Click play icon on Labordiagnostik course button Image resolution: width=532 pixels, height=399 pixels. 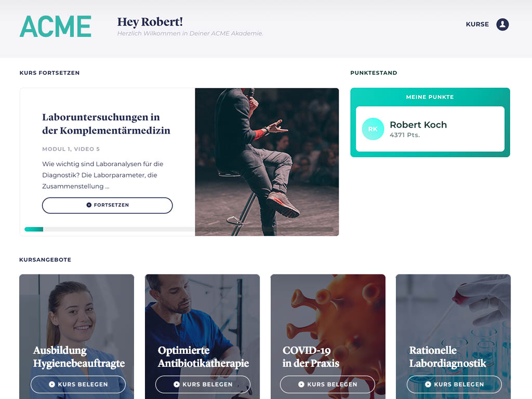[428, 384]
